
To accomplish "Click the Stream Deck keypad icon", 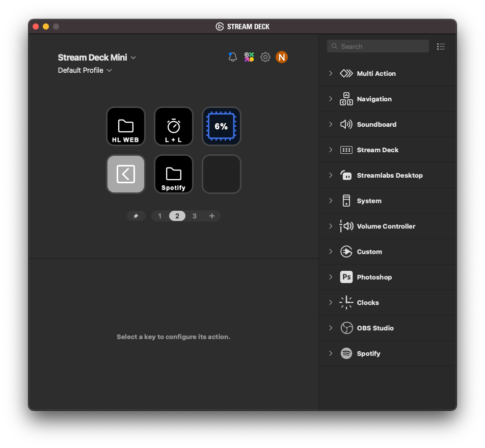I will [346, 150].
